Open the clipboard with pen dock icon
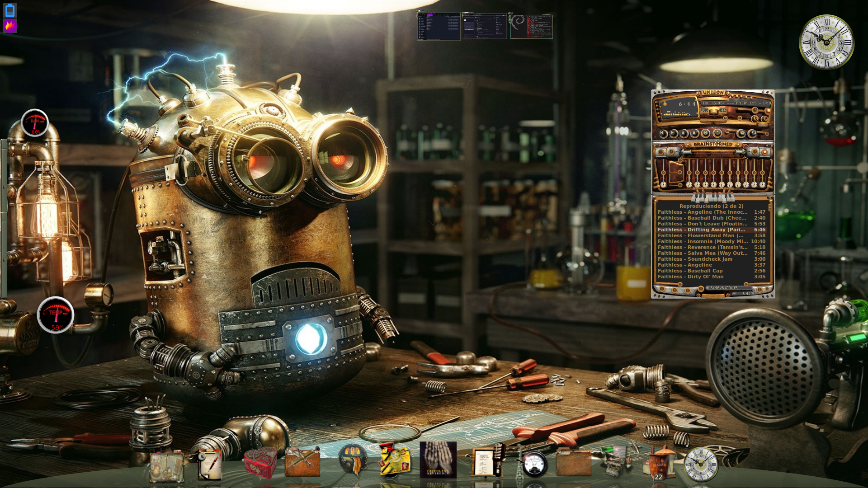The height and width of the screenshot is (488, 868). click(x=210, y=465)
